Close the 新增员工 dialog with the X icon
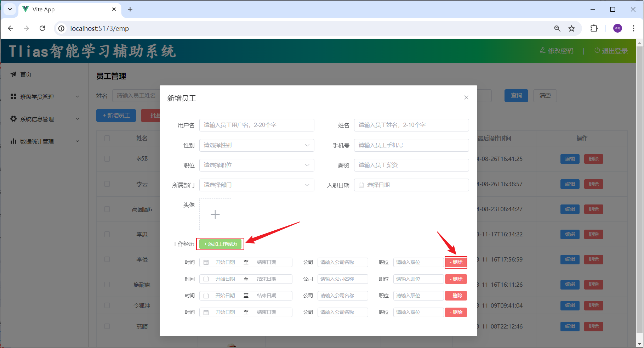The height and width of the screenshot is (348, 644). click(466, 97)
